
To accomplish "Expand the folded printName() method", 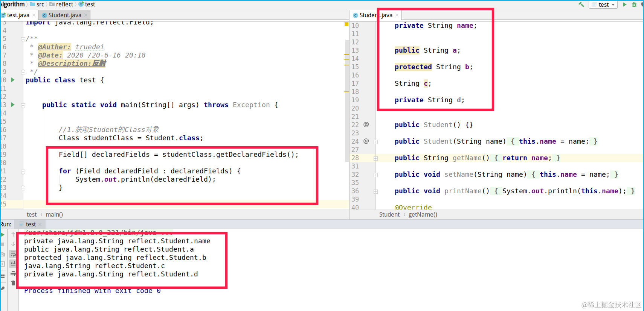I will click(375, 191).
